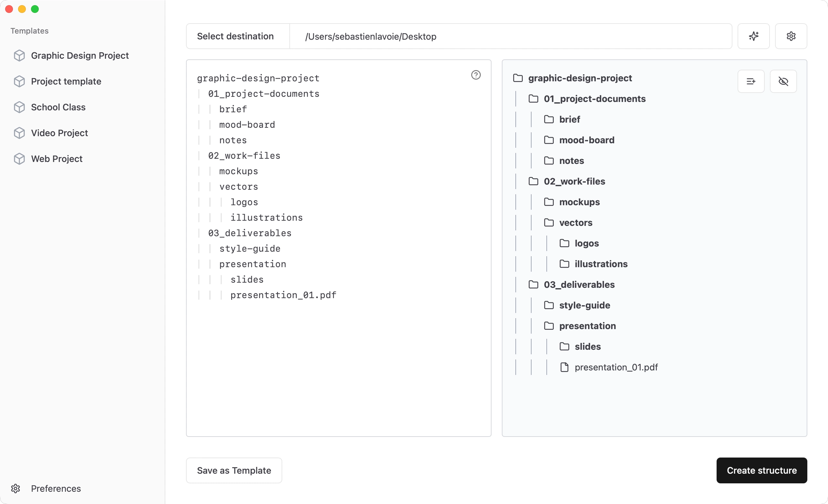The height and width of the screenshot is (504, 828).
Task: Click the add-line list icon in preview
Action: pos(751,81)
